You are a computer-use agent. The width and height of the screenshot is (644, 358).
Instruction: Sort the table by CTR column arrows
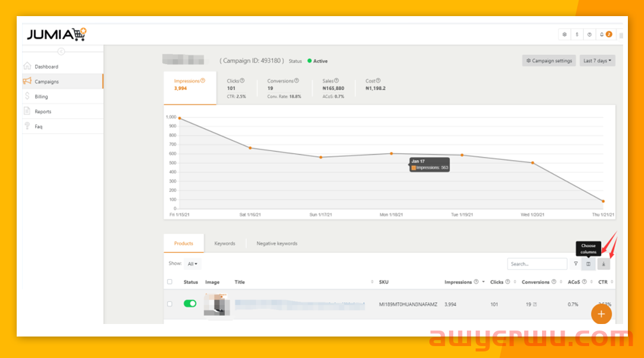(x=612, y=282)
